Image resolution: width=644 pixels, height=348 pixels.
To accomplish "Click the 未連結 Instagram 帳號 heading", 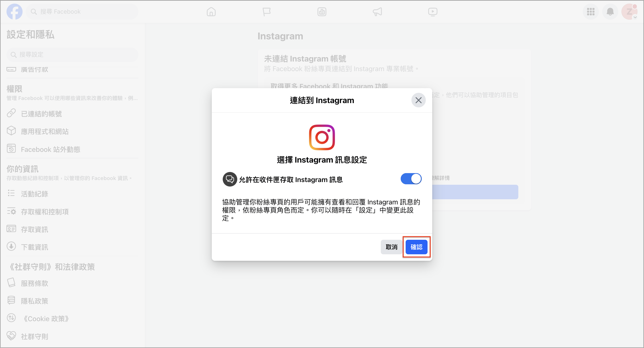I will (x=305, y=59).
